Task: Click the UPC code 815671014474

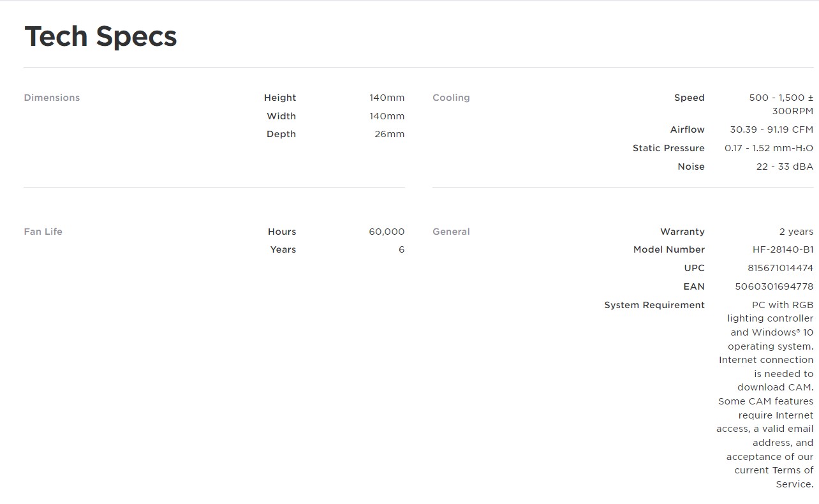Action: click(x=780, y=268)
